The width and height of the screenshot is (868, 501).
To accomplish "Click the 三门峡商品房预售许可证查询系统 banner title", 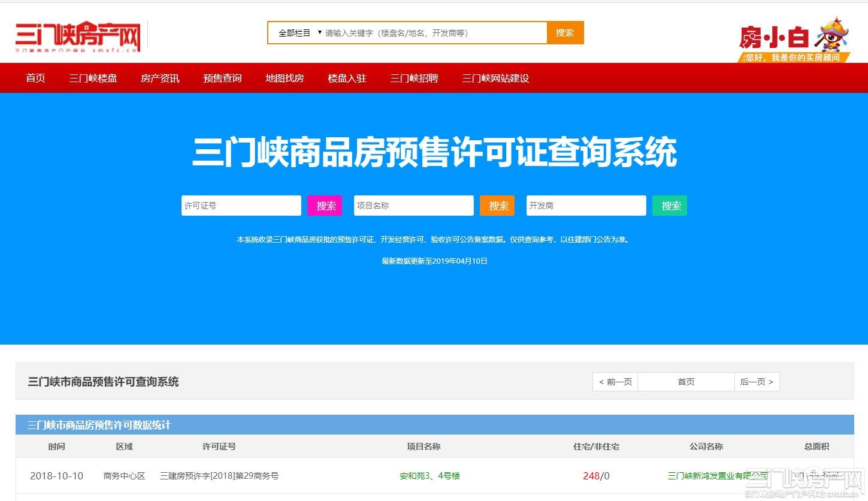I will pos(434,152).
